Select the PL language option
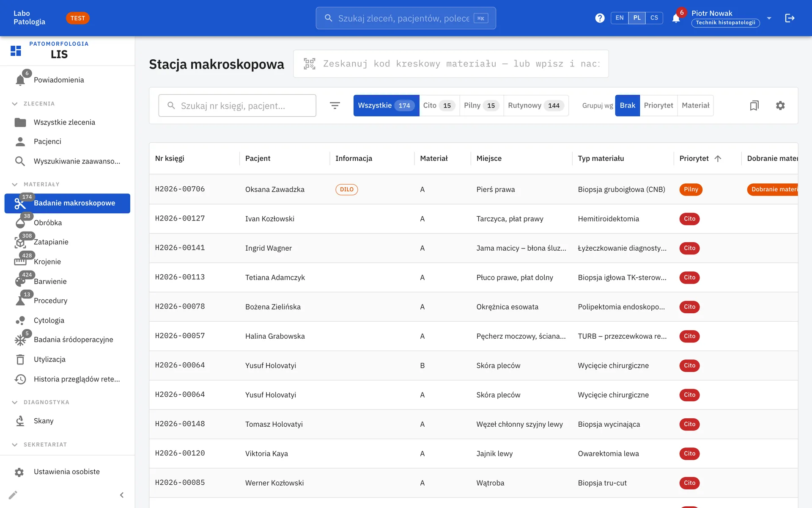Screen dimensions: 812x508 pos(637,18)
